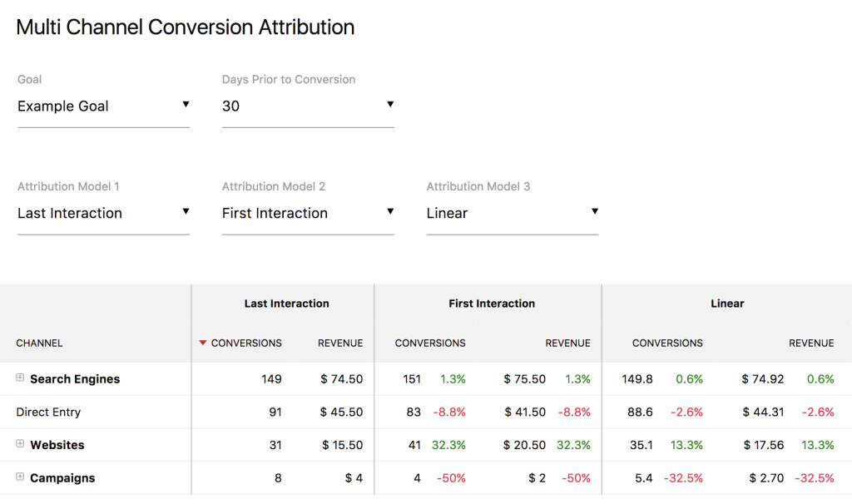Click the Search Engines channel label
This screenshot has width=852, height=504.
pos(75,378)
